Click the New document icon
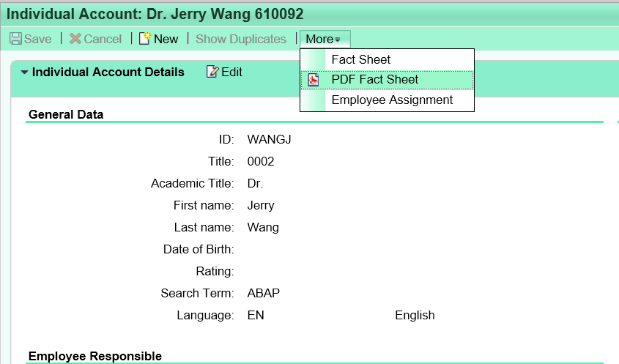The image size is (619, 364). [x=145, y=38]
